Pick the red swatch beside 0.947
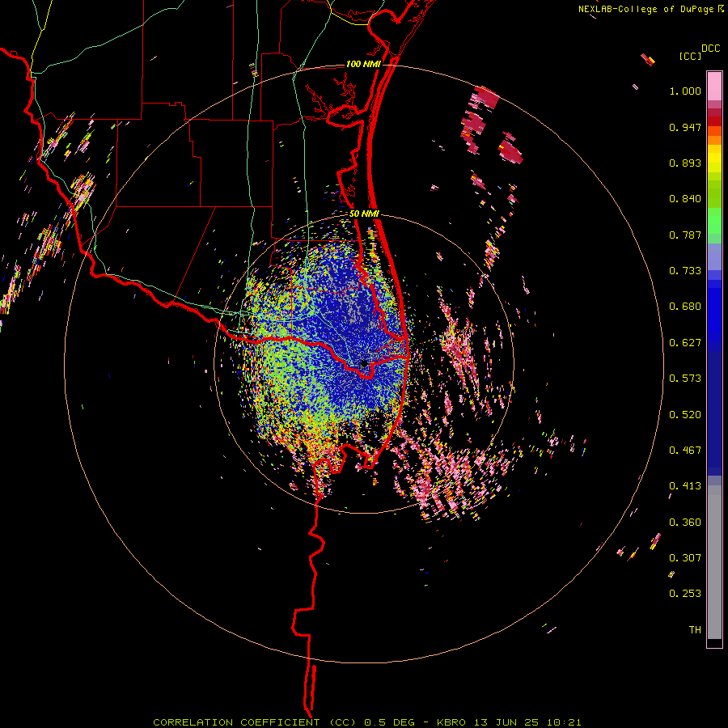 coord(714,121)
